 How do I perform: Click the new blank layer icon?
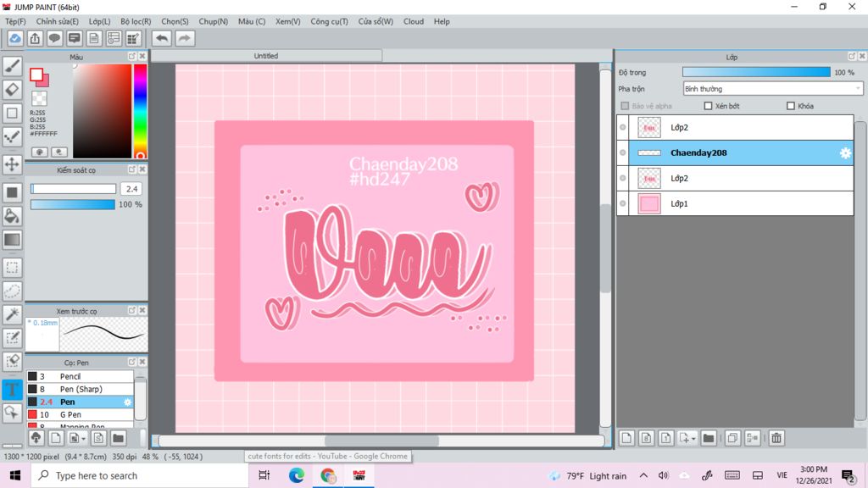tap(626, 438)
